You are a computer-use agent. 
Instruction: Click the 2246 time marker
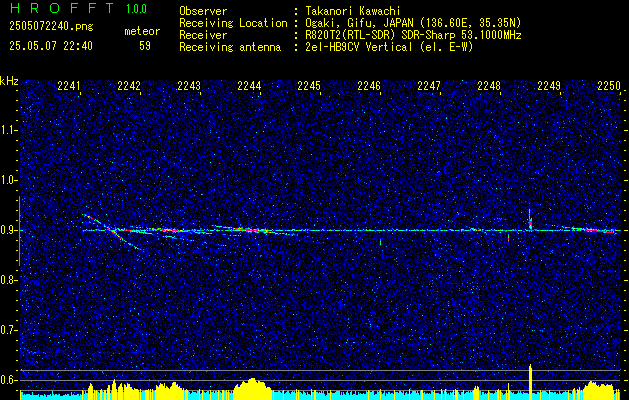[369, 85]
